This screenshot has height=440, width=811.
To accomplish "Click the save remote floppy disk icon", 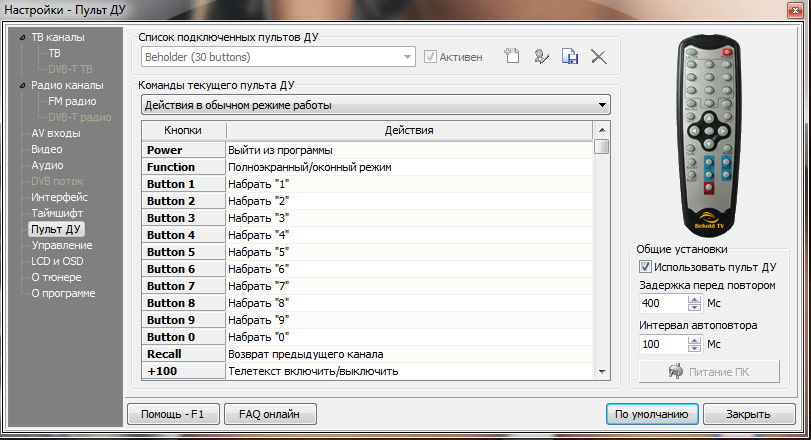I will [x=570, y=57].
